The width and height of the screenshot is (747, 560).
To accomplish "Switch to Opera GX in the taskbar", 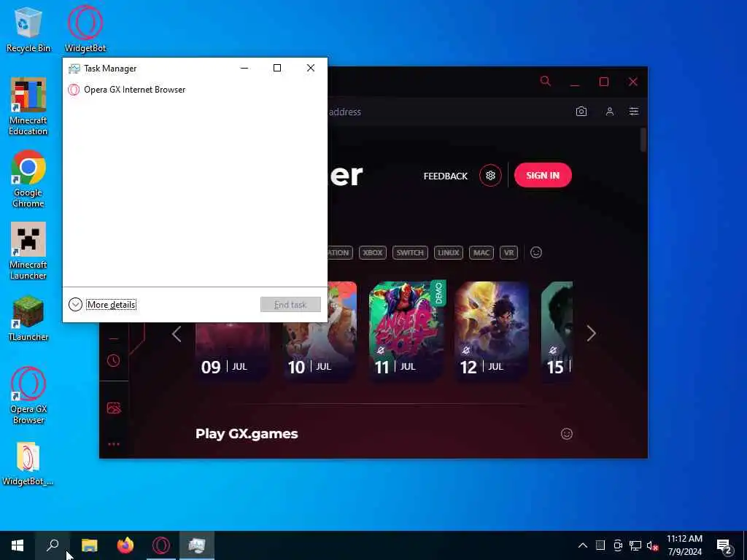I will [161, 545].
